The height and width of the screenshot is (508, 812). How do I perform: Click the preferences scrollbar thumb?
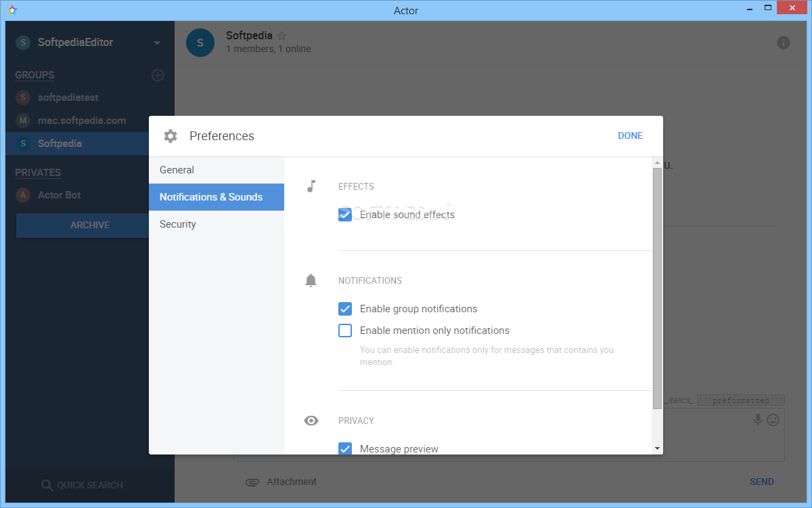(x=657, y=289)
